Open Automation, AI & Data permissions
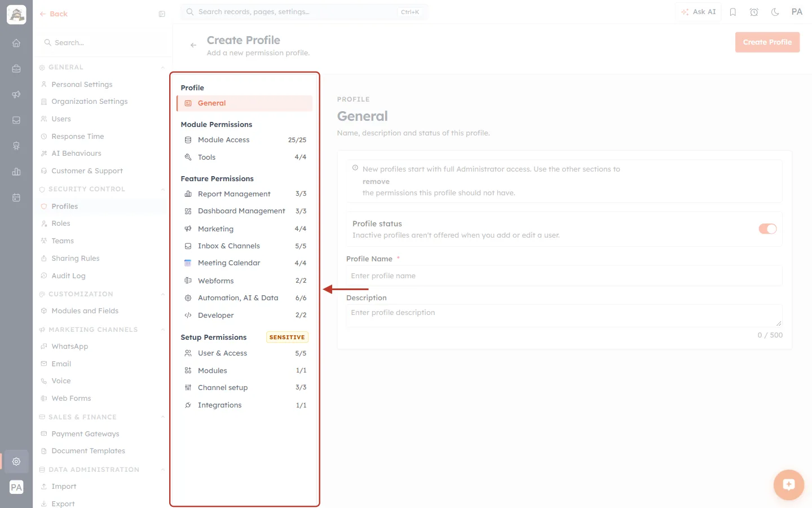 pyautogui.click(x=244, y=298)
